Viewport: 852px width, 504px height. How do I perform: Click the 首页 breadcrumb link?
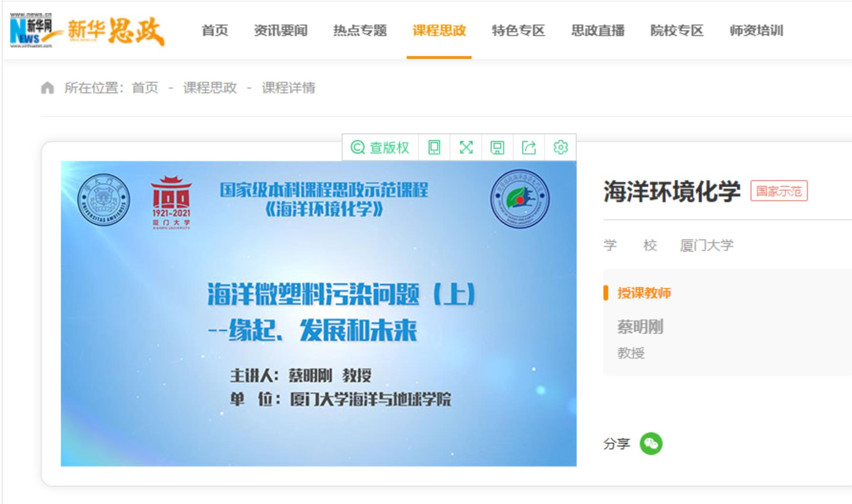145,88
